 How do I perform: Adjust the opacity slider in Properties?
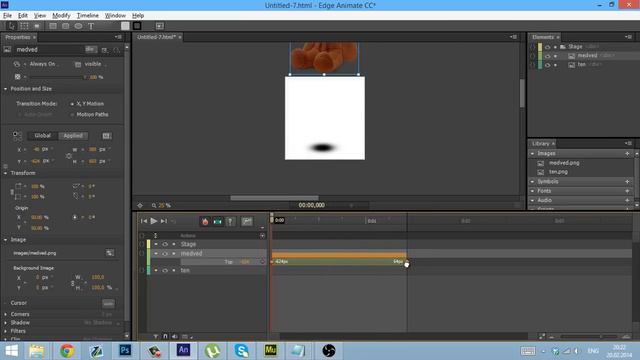point(56,77)
